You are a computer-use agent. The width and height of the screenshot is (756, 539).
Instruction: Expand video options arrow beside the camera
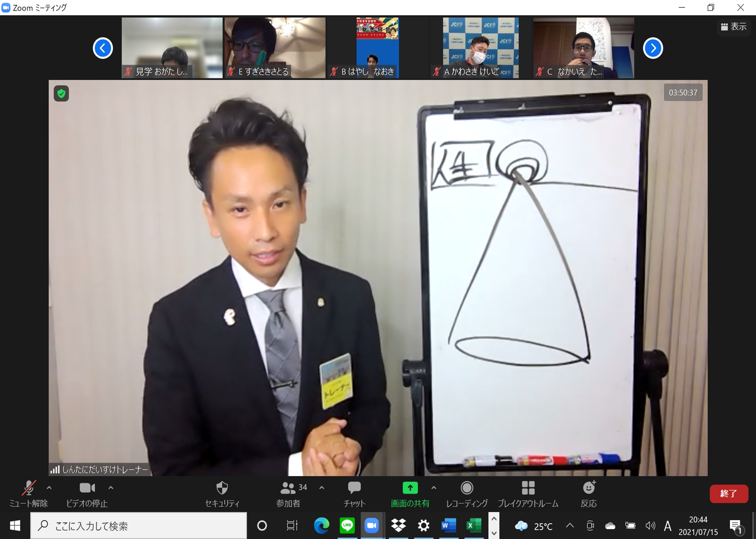tap(111, 488)
